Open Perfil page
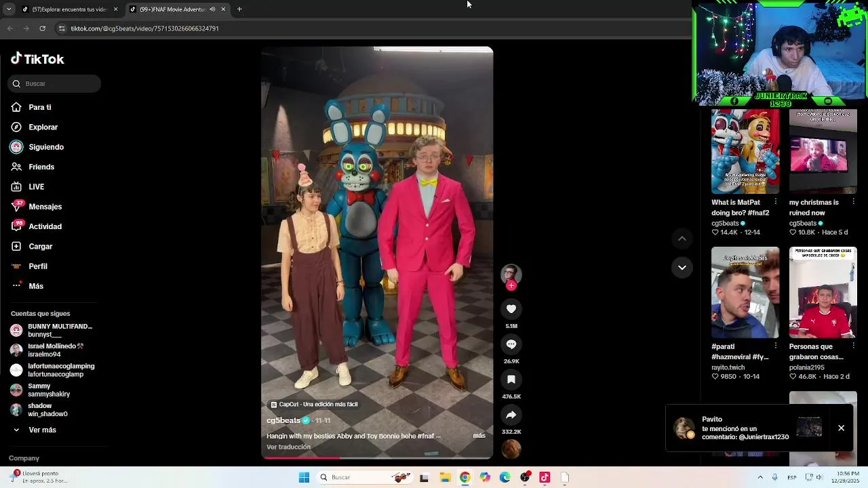 tap(37, 266)
